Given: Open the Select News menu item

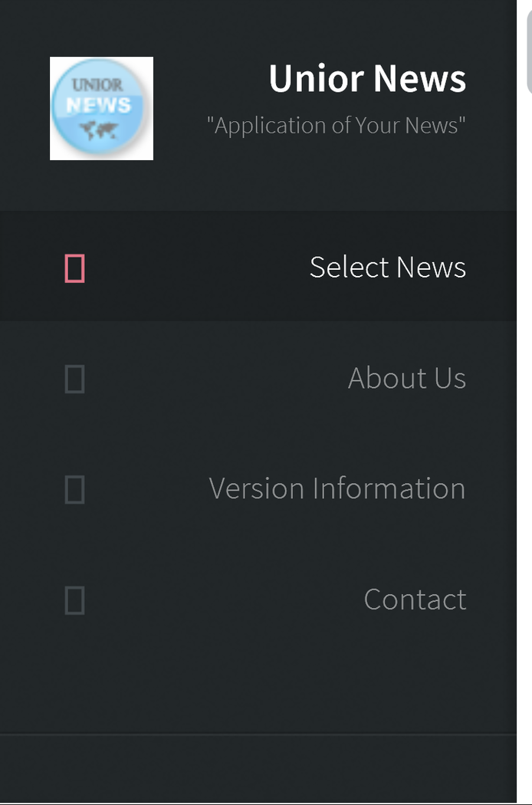Looking at the screenshot, I should point(258,267).
